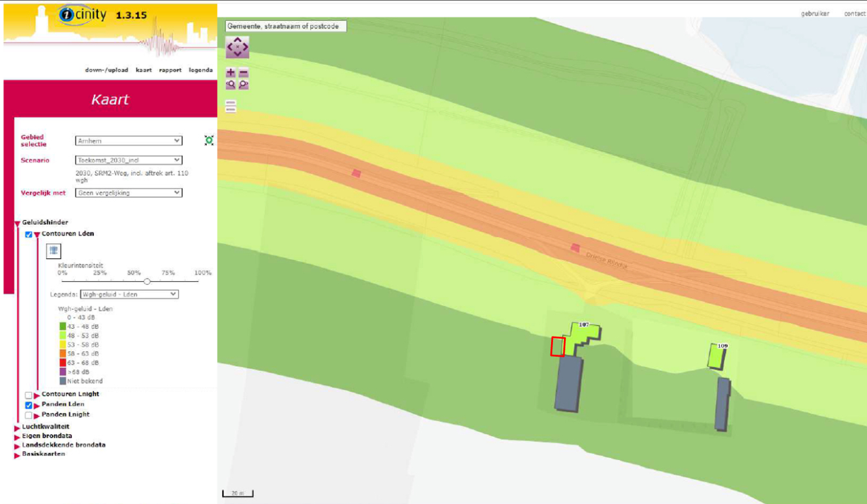Viewport: 867px width, 504px height.
Task: Collapse the Contouren Lden layer details
Action: pyautogui.click(x=37, y=235)
